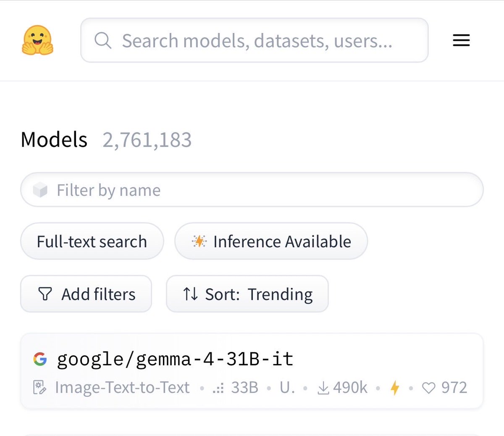Click the Models heading
Viewport: 504px width, 436px height.
54,140
